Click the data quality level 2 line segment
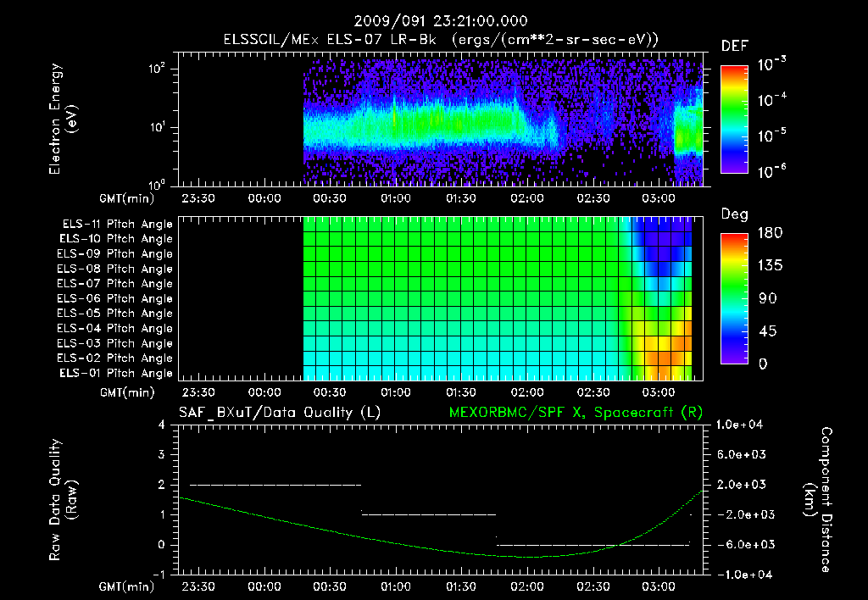868x600 pixels. coord(275,485)
